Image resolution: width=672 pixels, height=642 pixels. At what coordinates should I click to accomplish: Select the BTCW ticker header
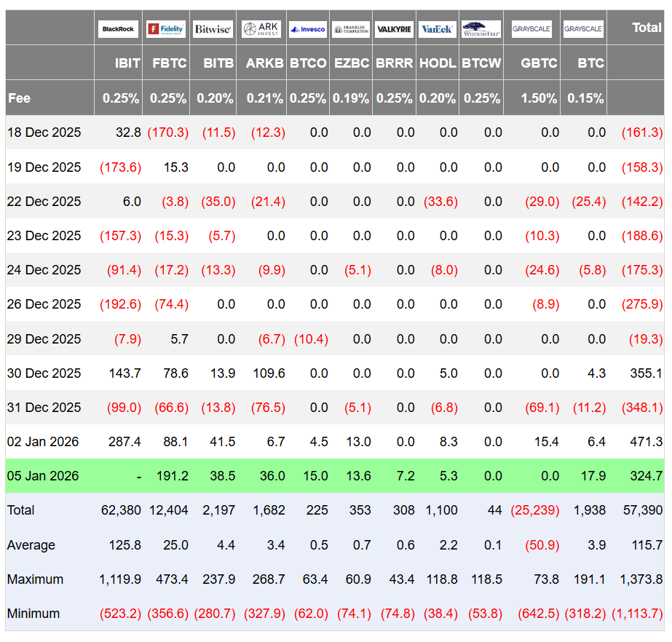[481, 63]
